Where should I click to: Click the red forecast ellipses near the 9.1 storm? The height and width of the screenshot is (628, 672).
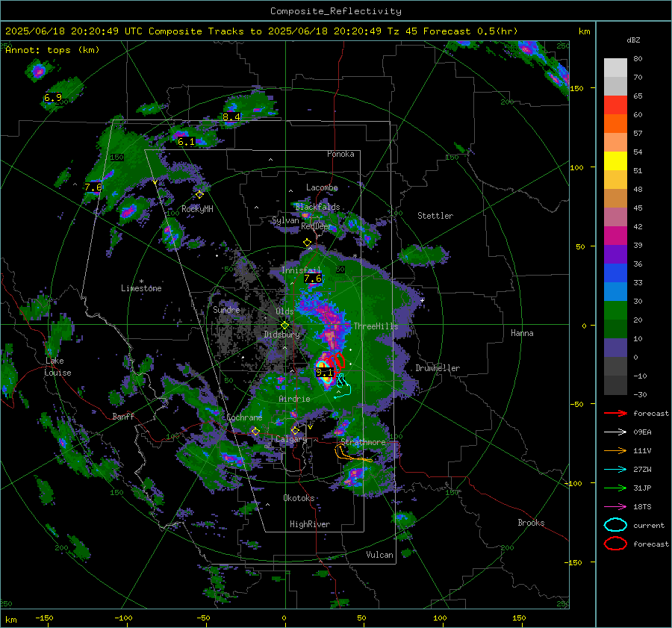click(337, 361)
